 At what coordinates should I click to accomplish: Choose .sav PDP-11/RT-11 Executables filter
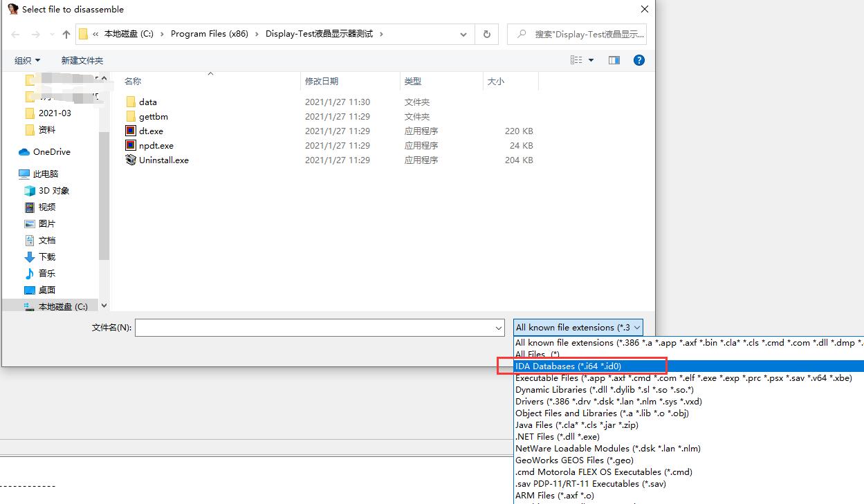click(x=688, y=483)
